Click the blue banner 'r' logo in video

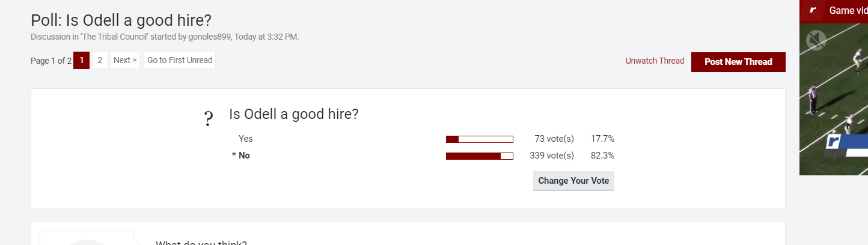[x=833, y=142]
